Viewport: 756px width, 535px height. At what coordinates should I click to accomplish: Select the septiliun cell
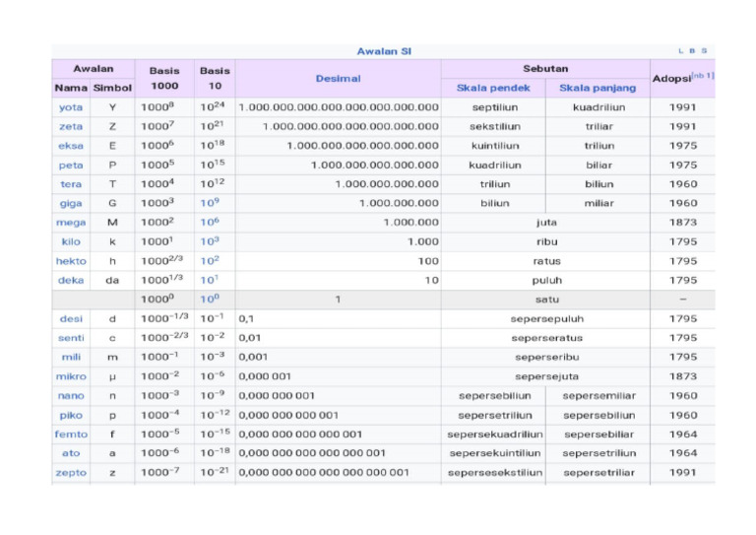495,107
